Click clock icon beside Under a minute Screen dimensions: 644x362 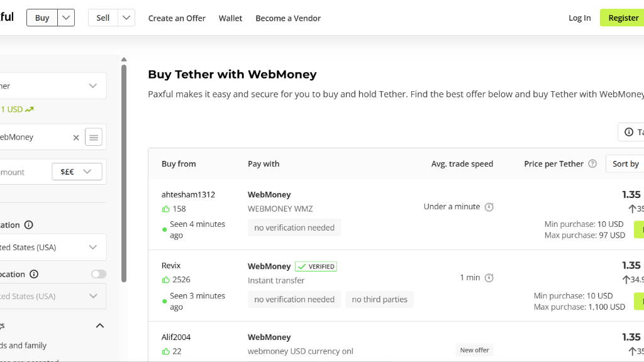pos(489,207)
